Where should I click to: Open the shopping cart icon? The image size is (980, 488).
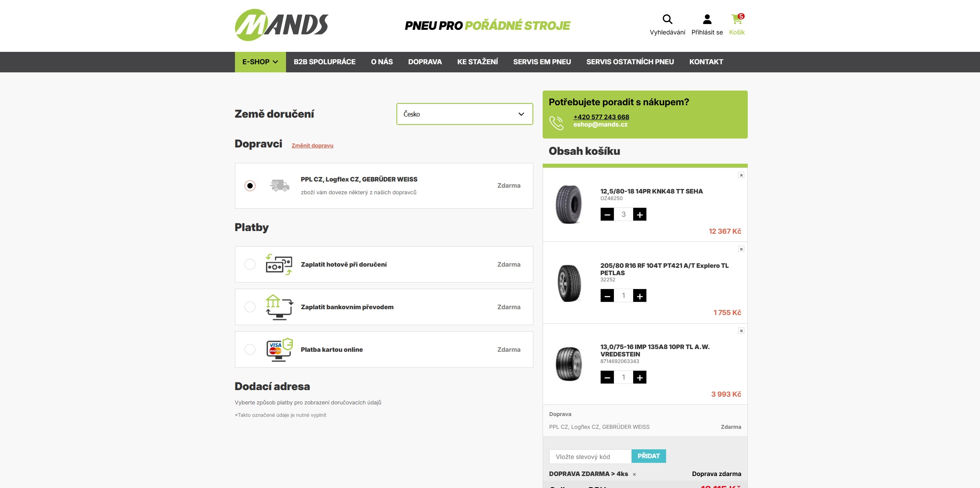point(737,19)
